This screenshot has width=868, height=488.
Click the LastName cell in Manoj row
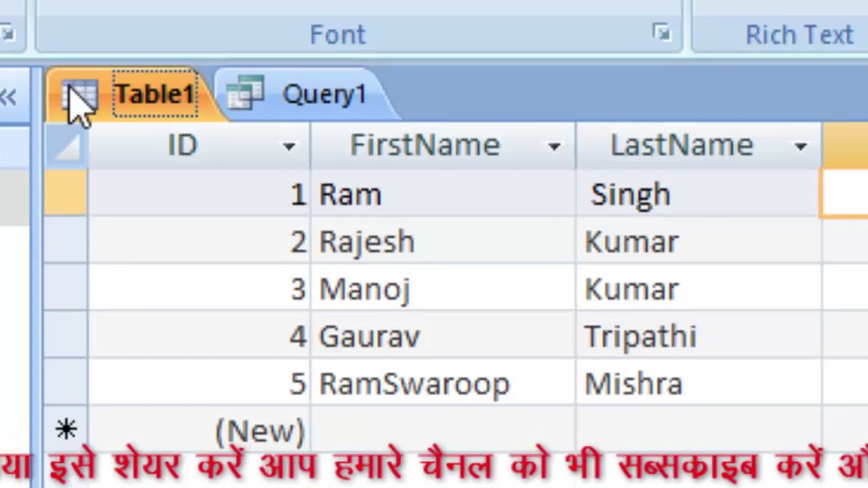click(x=698, y=289)
